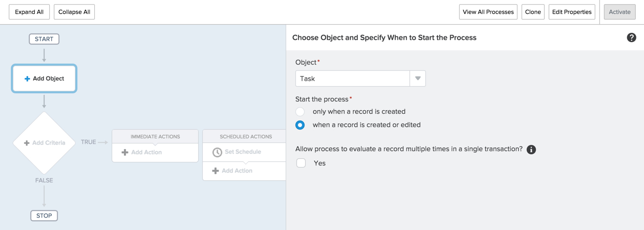644x230 pixels.
Task: Expand All process nodes
Action: [29, 12]
